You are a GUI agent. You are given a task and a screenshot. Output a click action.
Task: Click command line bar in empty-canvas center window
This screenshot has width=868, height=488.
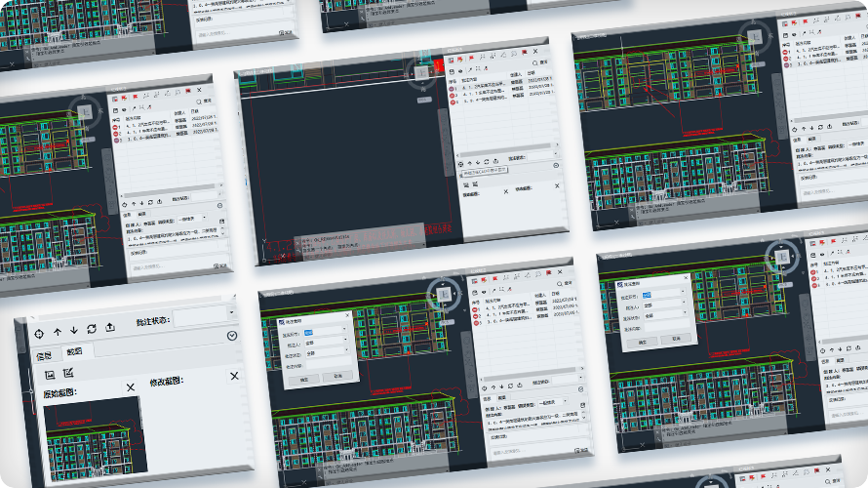point(360,239)
